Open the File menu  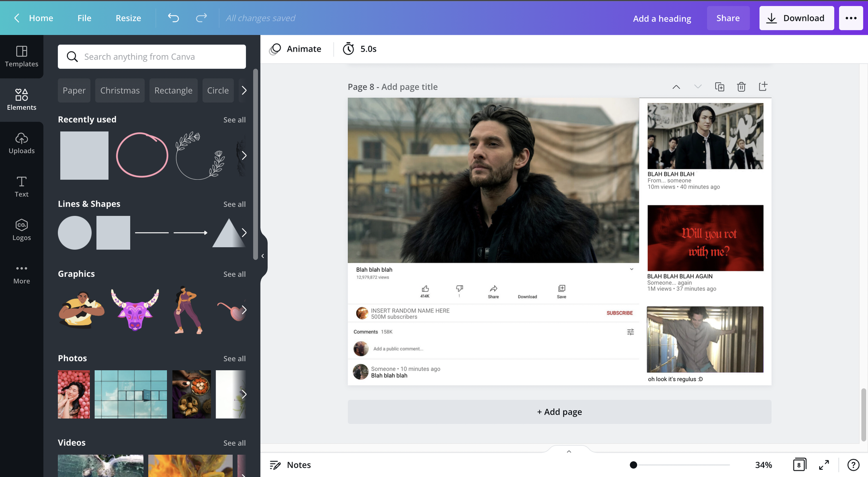[x=84, y=18]
